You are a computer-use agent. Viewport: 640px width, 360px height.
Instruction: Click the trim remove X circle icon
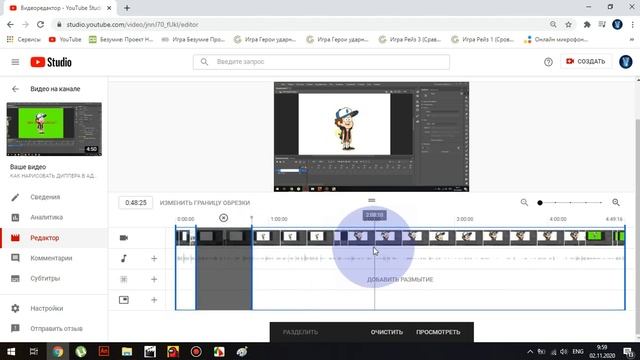coord(223,218)
